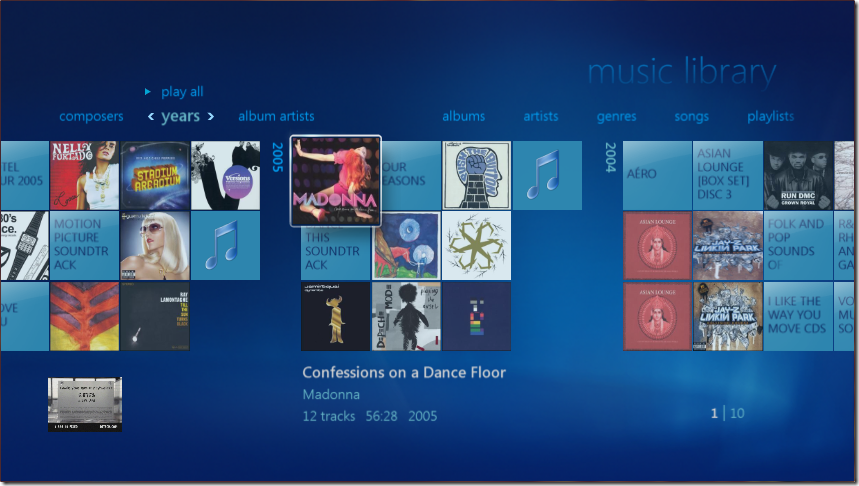This screenshot has height=486, width=859.
Task: Open the AERO album tile
Action: tap(657, 175)
